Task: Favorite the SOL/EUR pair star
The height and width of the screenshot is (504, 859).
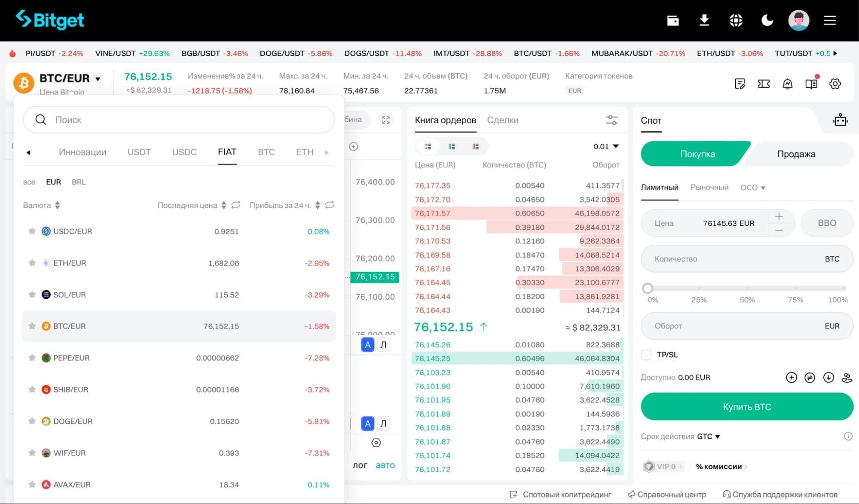Action: coord(32,295)
